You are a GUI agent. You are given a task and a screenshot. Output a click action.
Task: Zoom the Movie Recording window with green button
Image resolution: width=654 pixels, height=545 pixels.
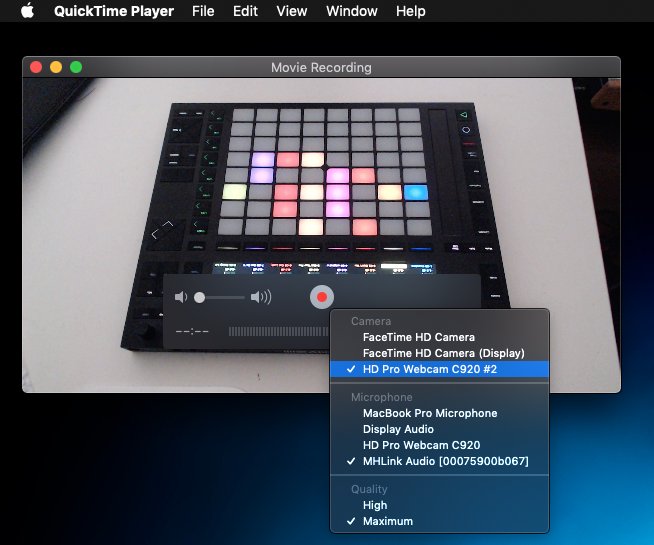pos(76,67)
